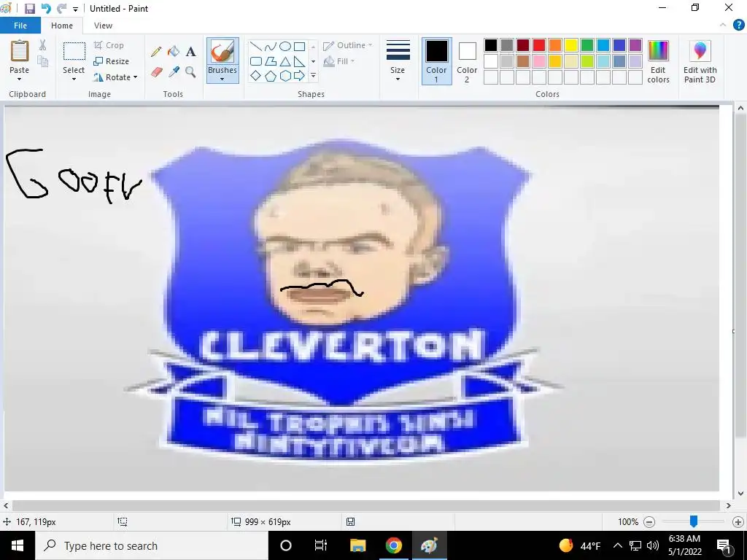Image resolution: width=747 pixels, height=560 pixels.
Task: Expand the Select dropdown arrow
Action: point(74,79)
